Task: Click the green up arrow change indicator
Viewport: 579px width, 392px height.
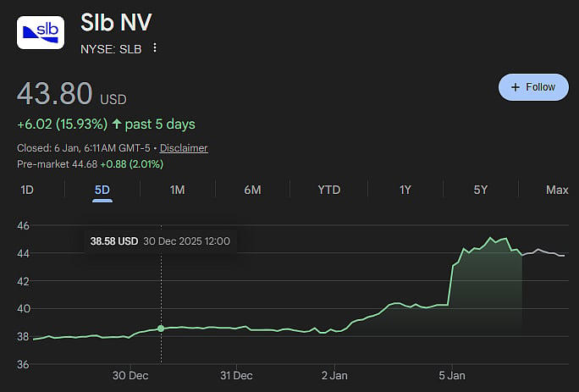Action: [x=116, y=124]
